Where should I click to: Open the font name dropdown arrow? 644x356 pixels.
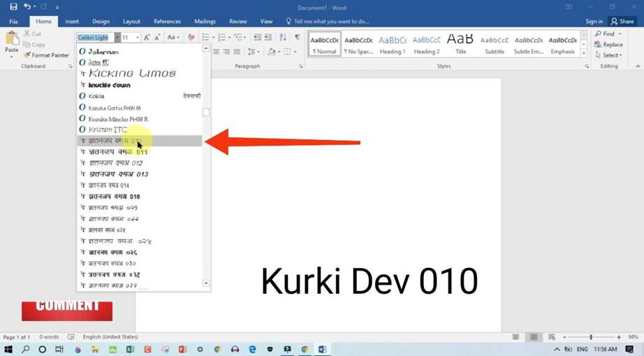point(117,37)
